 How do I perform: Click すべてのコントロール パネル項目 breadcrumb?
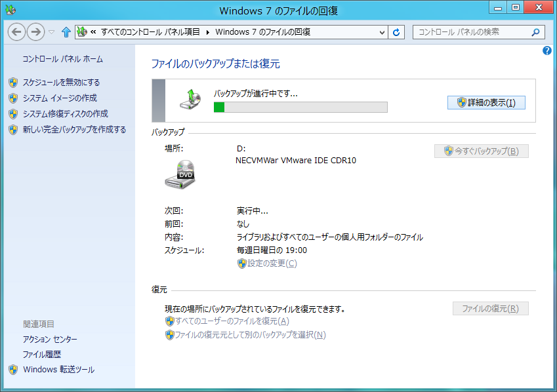click(150, 32)
